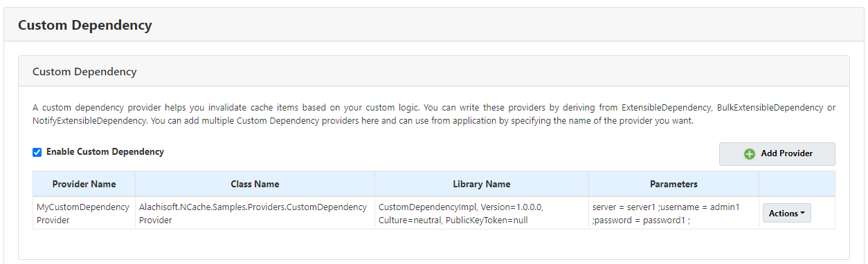Select the Class Name column header

click(255, 184)
